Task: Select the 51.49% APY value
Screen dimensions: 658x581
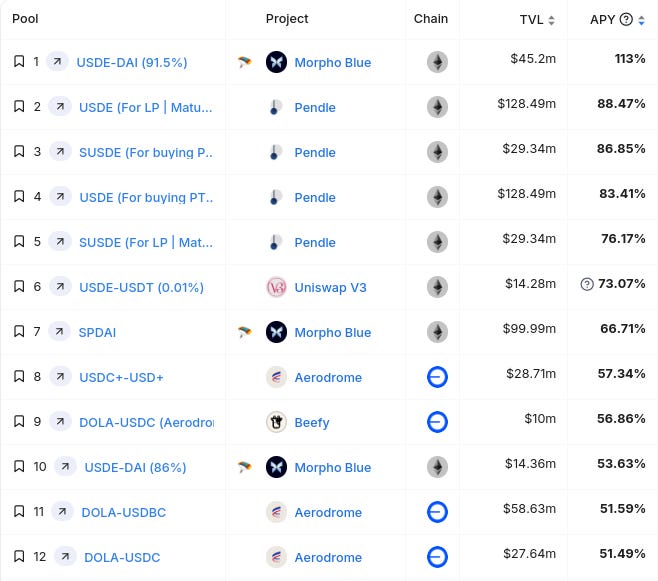Action: (622, 553)
